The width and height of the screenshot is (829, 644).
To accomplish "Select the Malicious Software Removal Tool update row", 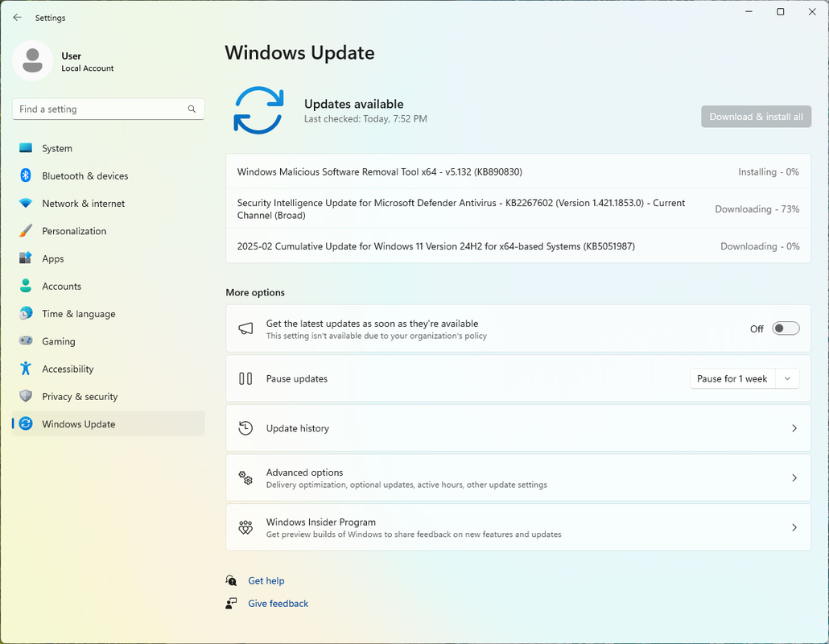I will [518, 171].
